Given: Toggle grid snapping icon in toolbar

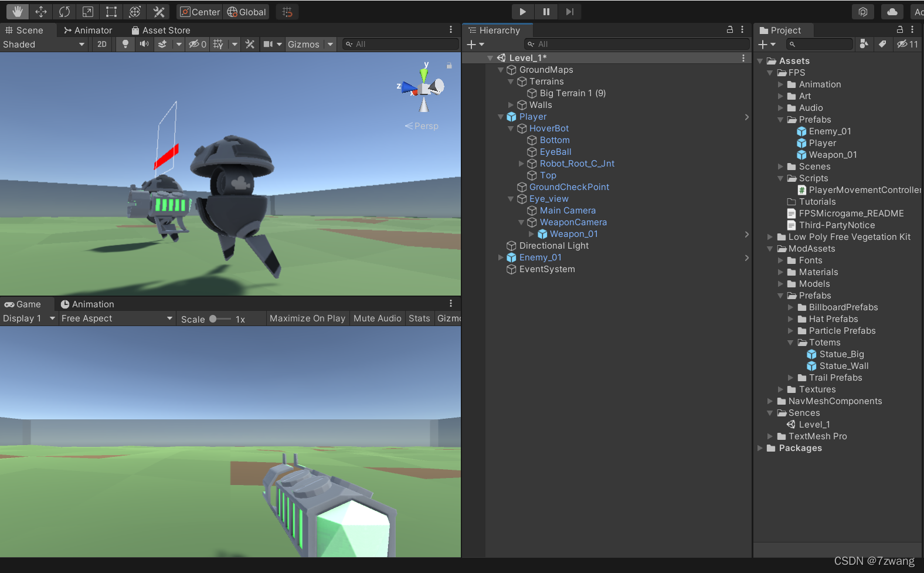Looking at the screenshot, I should click(287, 12).
